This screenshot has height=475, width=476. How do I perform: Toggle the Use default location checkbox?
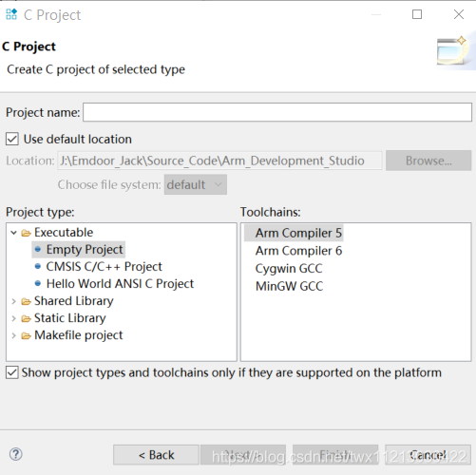[x=12, y=139]
